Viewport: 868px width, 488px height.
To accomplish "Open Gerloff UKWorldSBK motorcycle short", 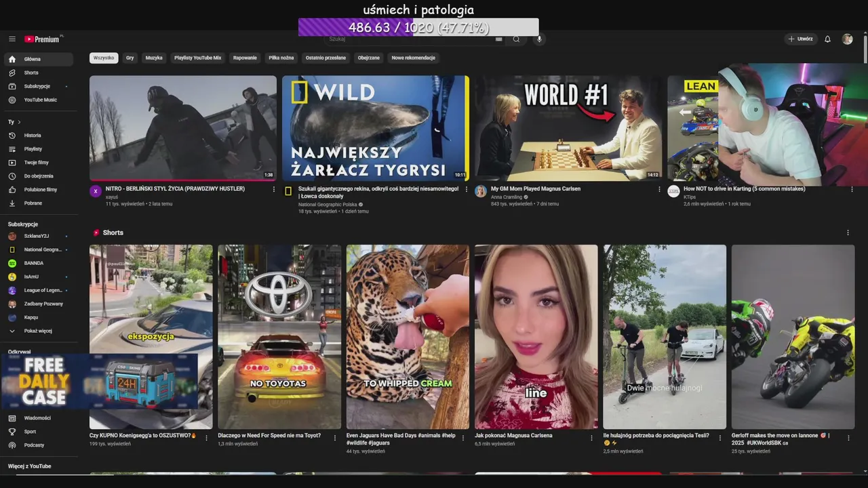I will coord(793,337).
